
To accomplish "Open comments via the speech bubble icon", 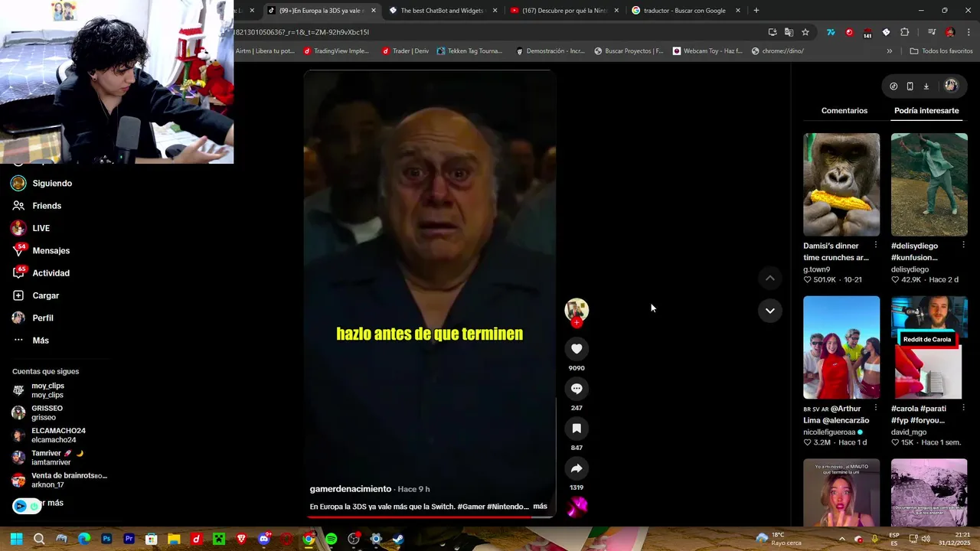I will (x=577, y=389).
